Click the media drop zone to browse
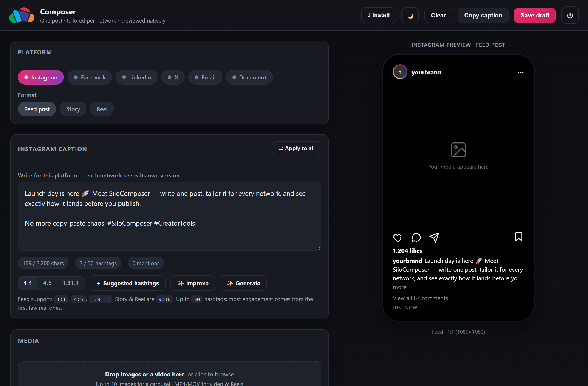The height and width of the screenshot is (386, 588). tap(170, 374)
